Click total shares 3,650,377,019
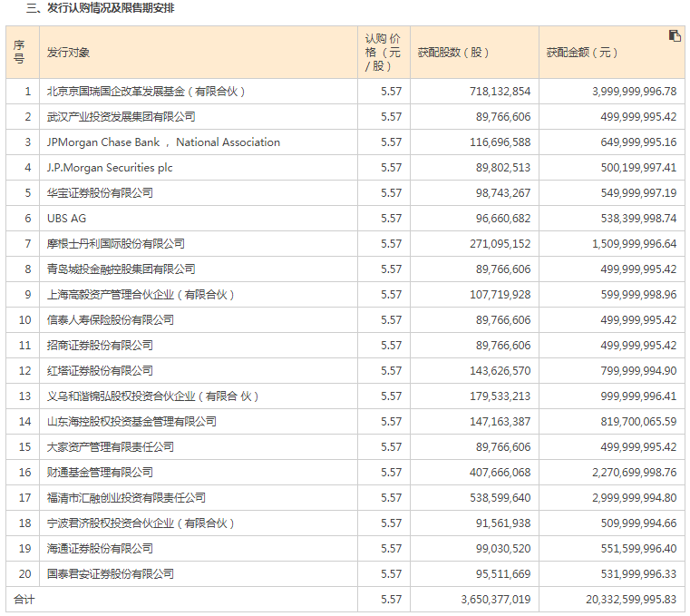The width and height of the screenshot is (690, 616). (x=495, y=600)
